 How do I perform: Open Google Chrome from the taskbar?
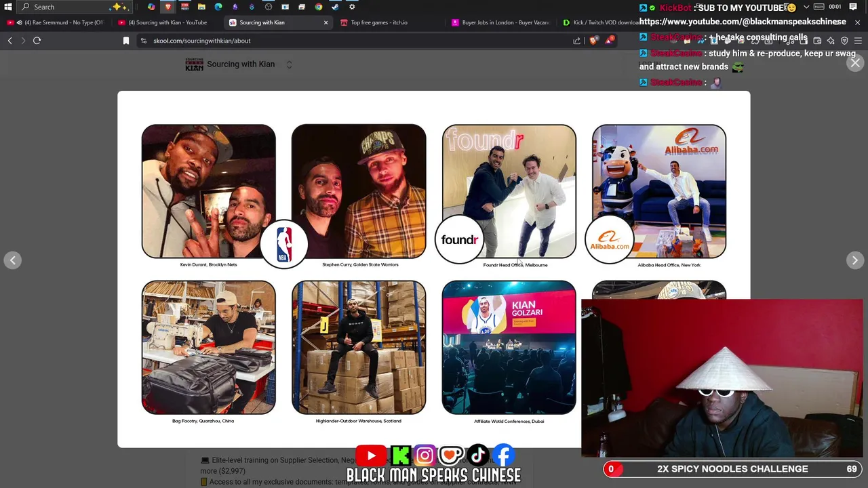click(319, 7)
